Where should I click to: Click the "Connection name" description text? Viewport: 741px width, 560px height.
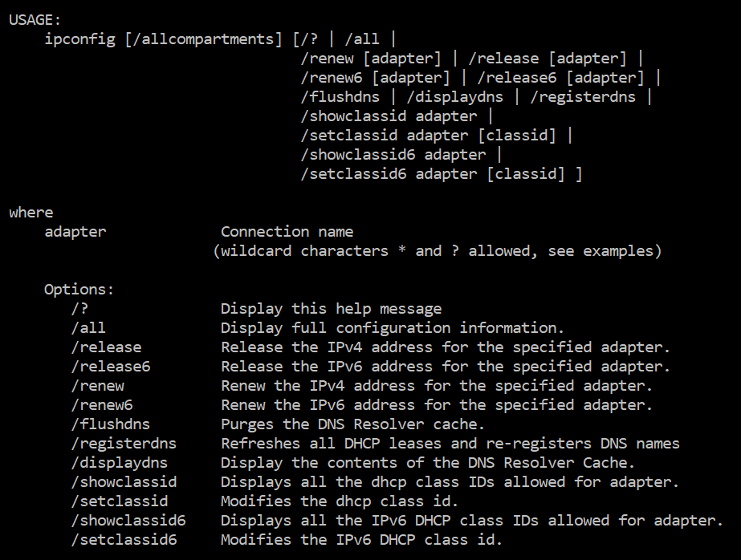(287, 232)
